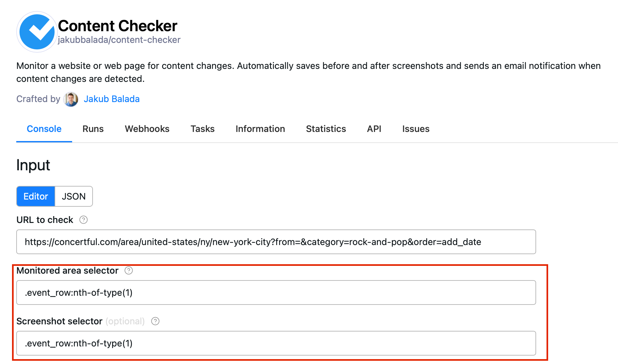Screen dimensions: 618x364
Task: Open the Issues tab
Action: [416, 129]
